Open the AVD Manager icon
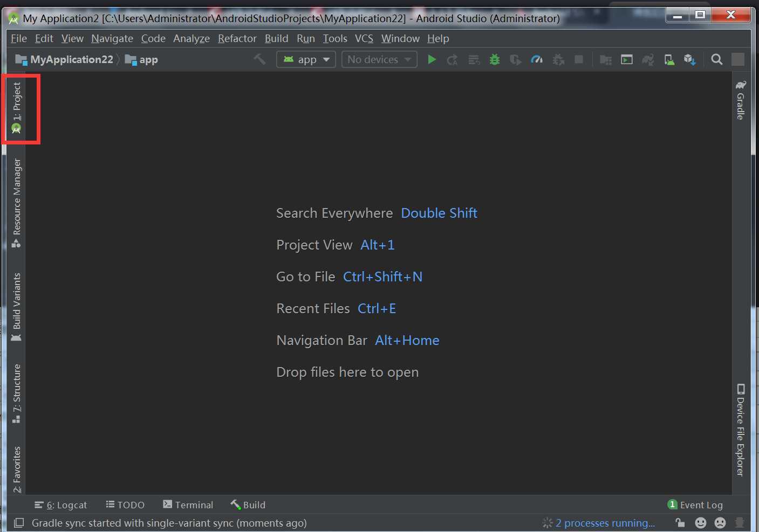This screenshot has height=532, width=759. (669, 59)
